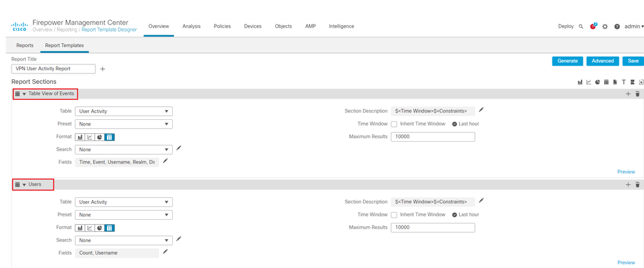644x268 pixels.
Task: Open Preset dropdown in the Users section
Action: click(x=124, y=215)
